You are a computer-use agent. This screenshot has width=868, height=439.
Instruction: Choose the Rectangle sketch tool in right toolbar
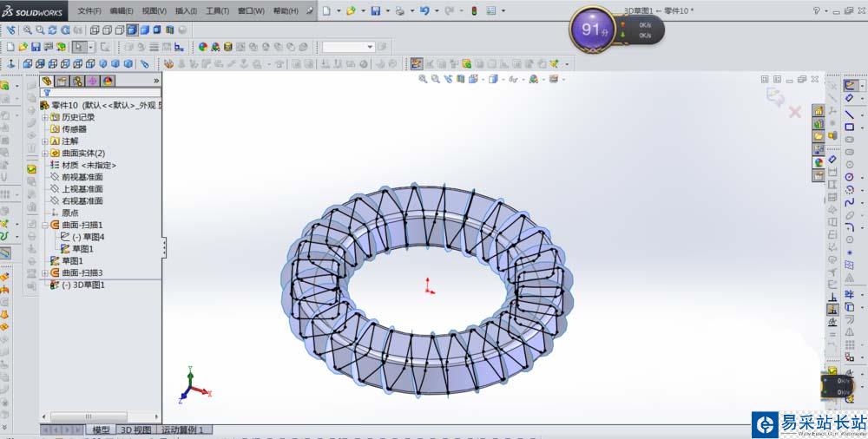849,128
